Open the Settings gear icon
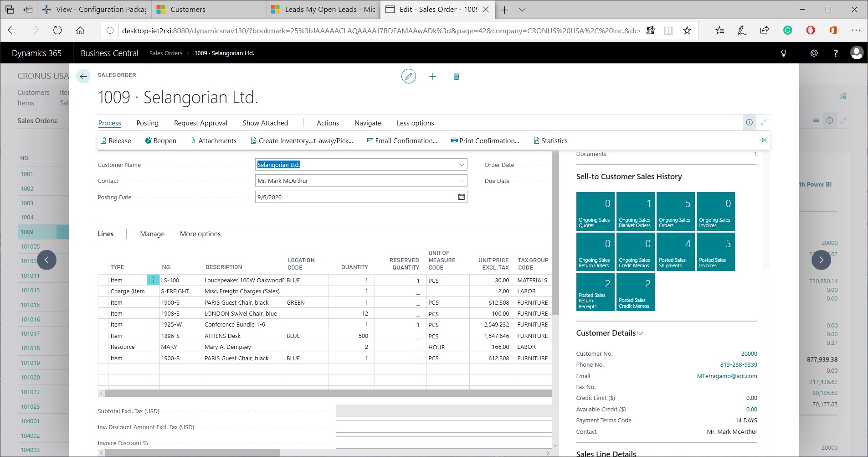Image resolution: width=868 pixels, height=457 pixels. coord(814,53)
